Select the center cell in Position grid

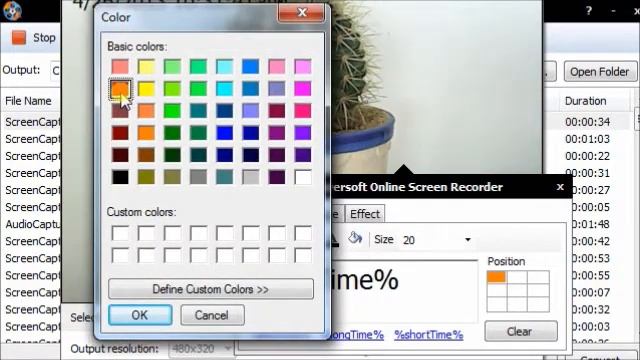(x=518, y=290)
